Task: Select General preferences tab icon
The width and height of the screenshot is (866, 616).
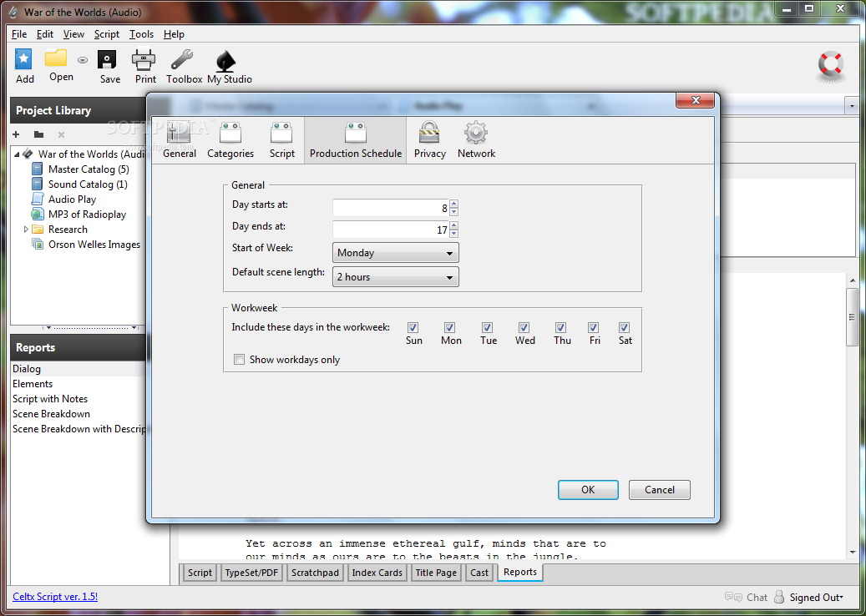Action: pos(179,133)
